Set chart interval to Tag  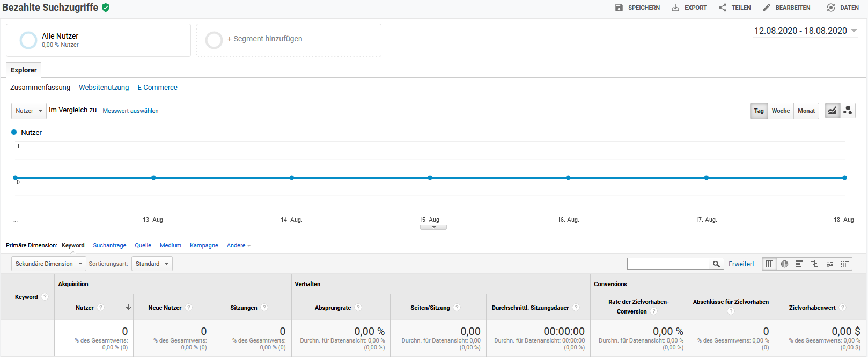[759, 111]
